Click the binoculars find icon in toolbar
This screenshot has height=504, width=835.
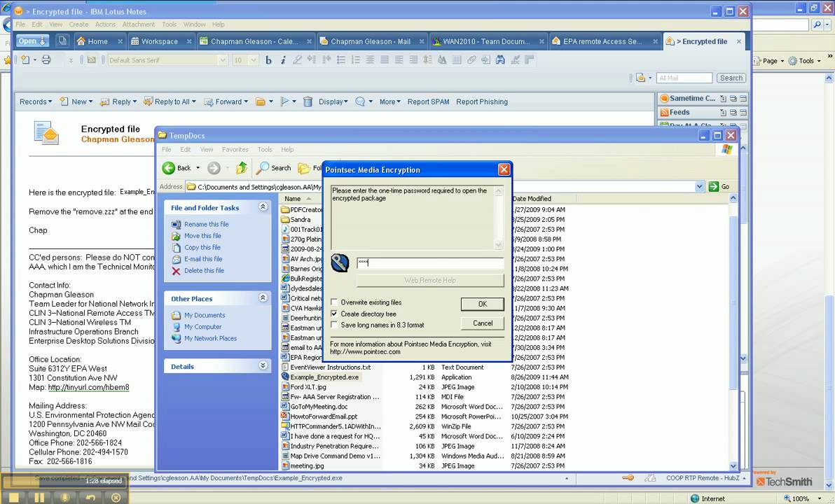click(500, 60)
